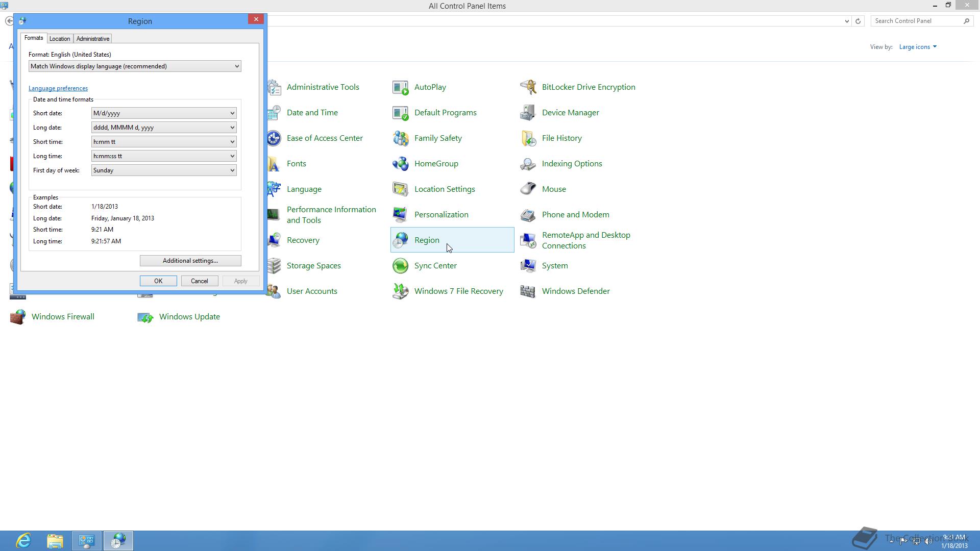Open the AutoPlay icon
This screenshot has height=551, width=980.
pos(401,87)
